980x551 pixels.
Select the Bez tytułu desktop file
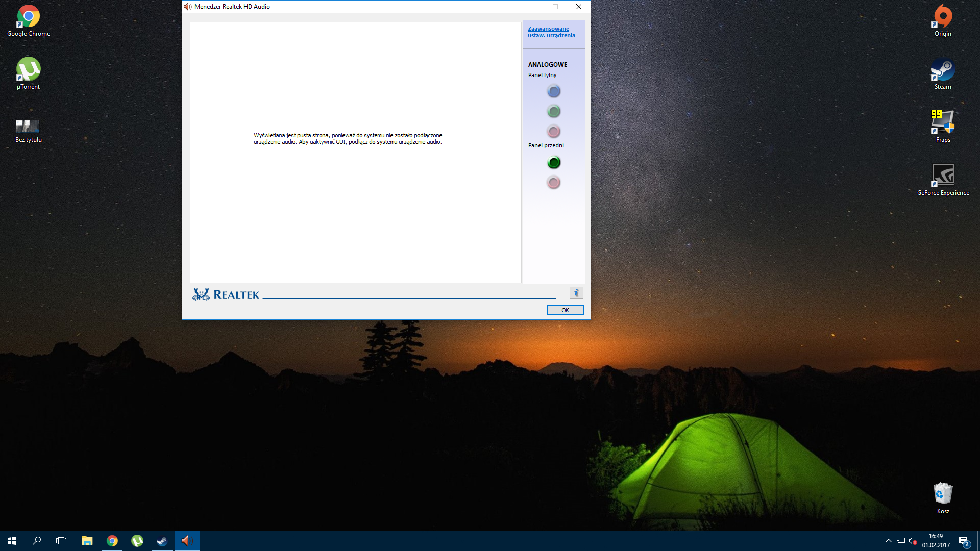(29, 131)
